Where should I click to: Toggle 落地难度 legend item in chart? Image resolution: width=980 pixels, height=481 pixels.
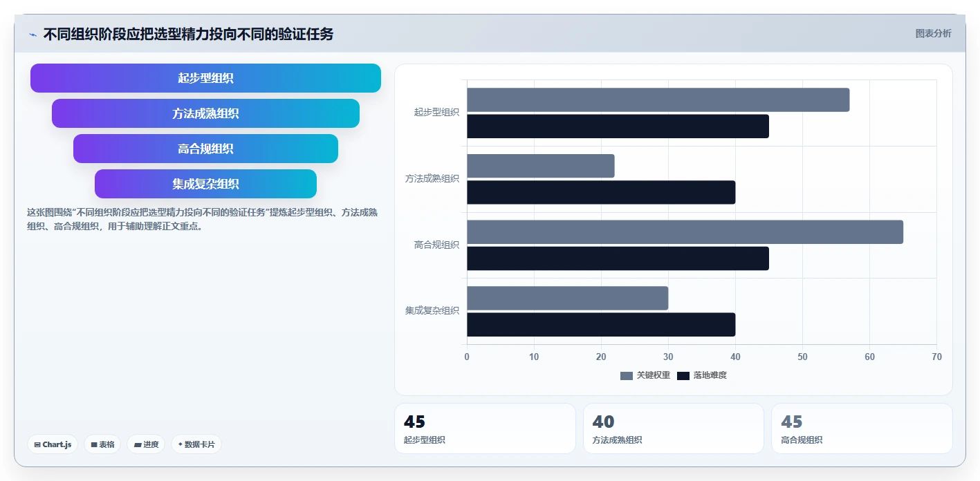click(x=701, y=375)
